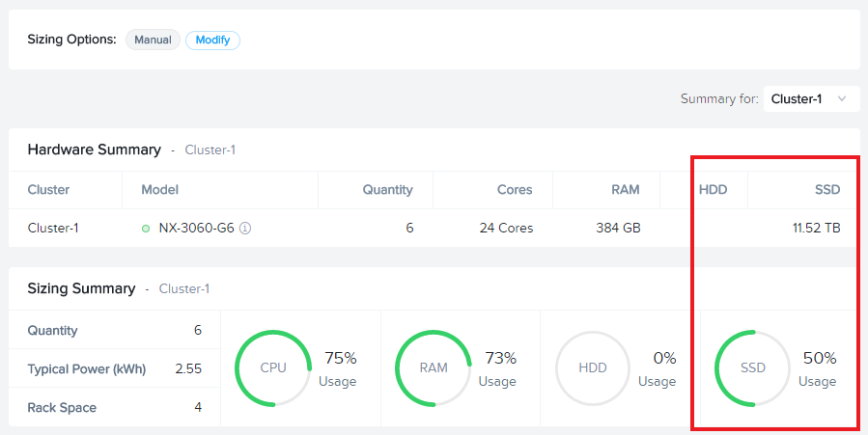Click the Rack Space row
This screenshot has width=868, height=435.
(115, 407)
